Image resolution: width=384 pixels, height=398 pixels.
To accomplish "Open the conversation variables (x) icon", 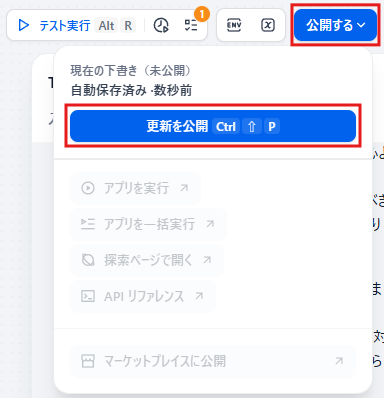I will (x=268, y=25).
